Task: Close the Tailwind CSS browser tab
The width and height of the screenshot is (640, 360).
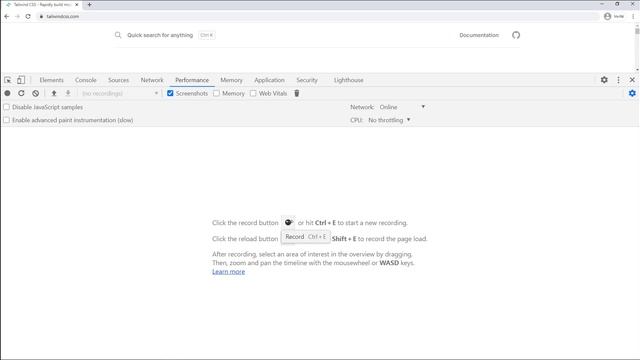Action: pyautogui.click(x=76, y=4)
